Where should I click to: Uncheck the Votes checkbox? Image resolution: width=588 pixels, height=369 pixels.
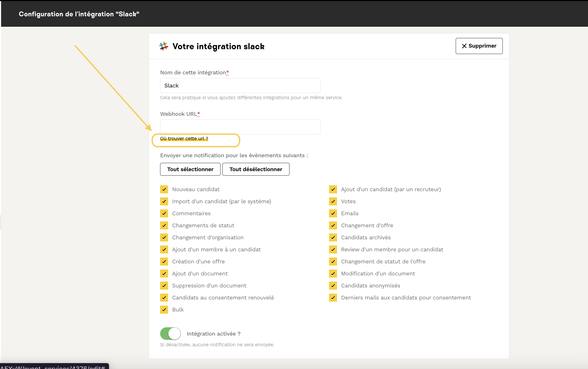click(x=333, y=201)
